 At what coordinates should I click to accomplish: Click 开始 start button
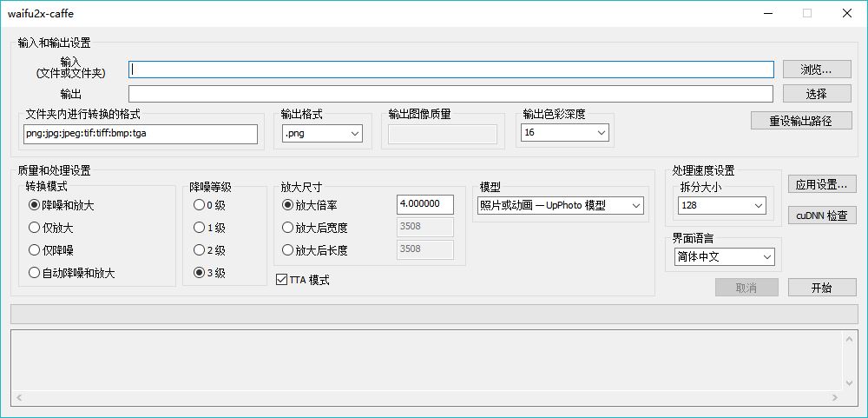coord(822,287)
